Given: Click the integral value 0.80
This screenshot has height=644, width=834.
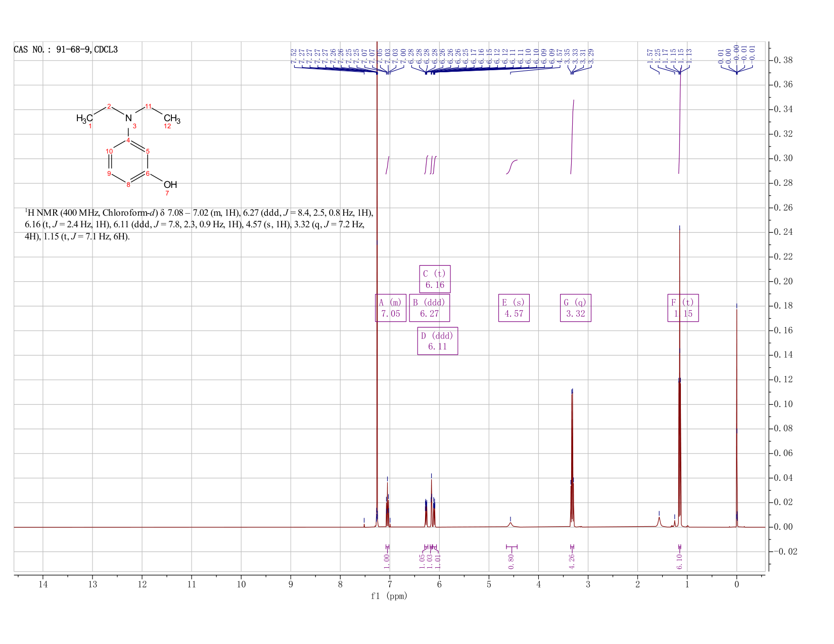Looking at the screenshot, I should point(512,561).
